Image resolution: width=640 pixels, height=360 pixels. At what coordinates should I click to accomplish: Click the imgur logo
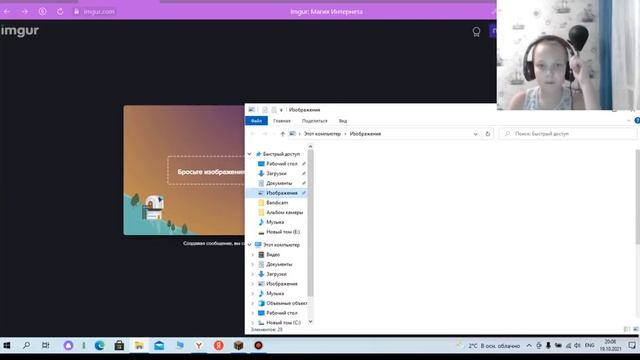pos(20,31)
